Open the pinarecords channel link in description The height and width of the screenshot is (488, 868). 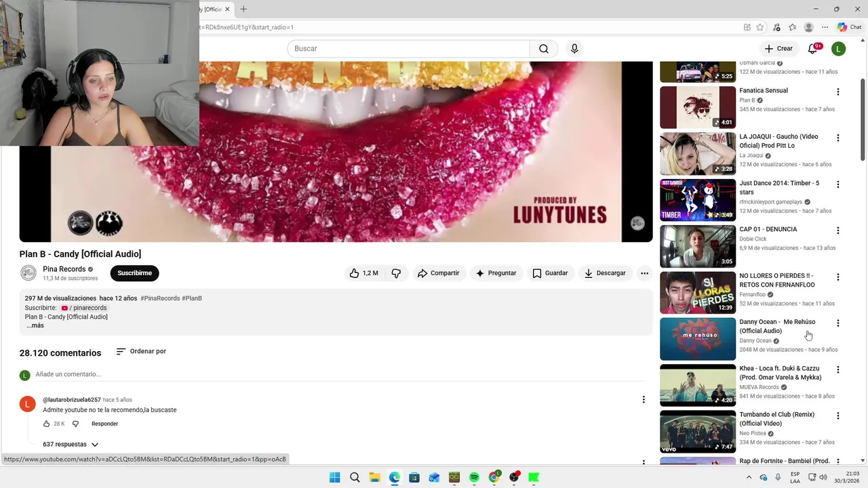click(x=84, y=308)
